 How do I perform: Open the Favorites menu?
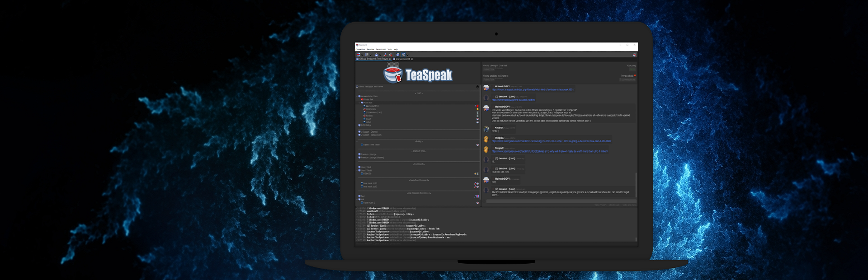tap(371, 50)
